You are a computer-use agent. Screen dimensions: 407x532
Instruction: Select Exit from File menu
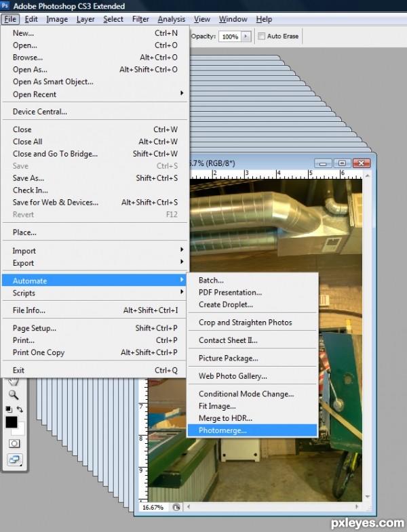(x=94, y=370)
